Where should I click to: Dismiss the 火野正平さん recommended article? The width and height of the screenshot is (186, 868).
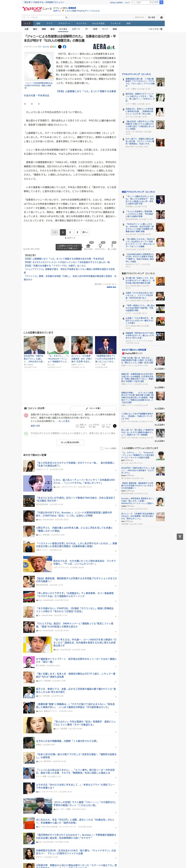coord(116,535)
